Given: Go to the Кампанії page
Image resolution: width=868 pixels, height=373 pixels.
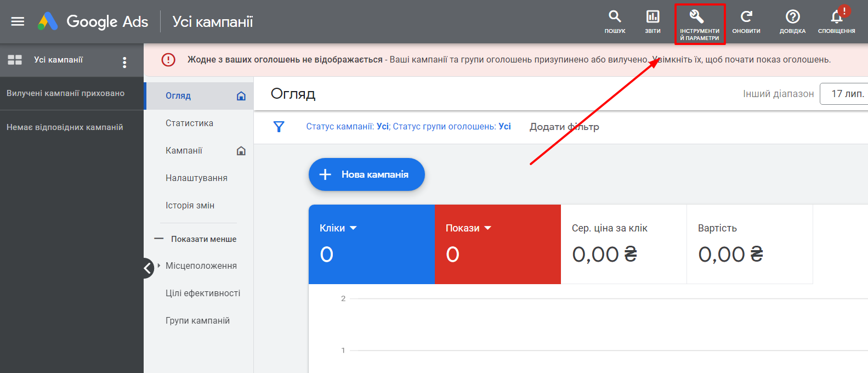Looking at the screenshot, I should 184,151.
